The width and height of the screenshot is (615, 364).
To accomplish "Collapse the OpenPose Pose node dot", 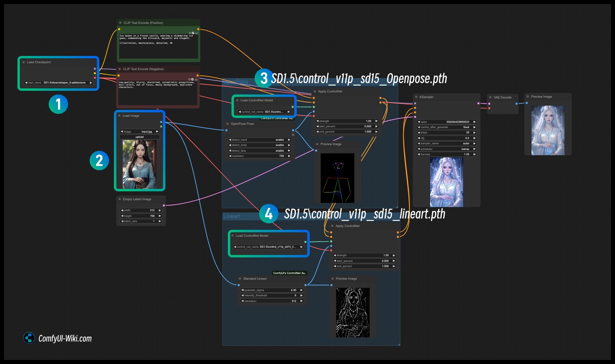I will (x=228, y=124).
